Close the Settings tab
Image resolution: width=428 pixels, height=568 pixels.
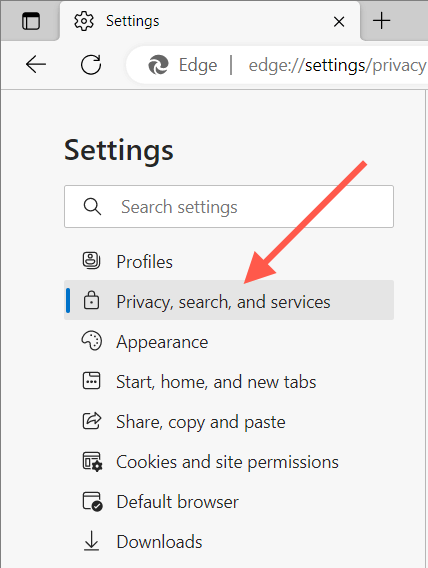pos(339,22)
